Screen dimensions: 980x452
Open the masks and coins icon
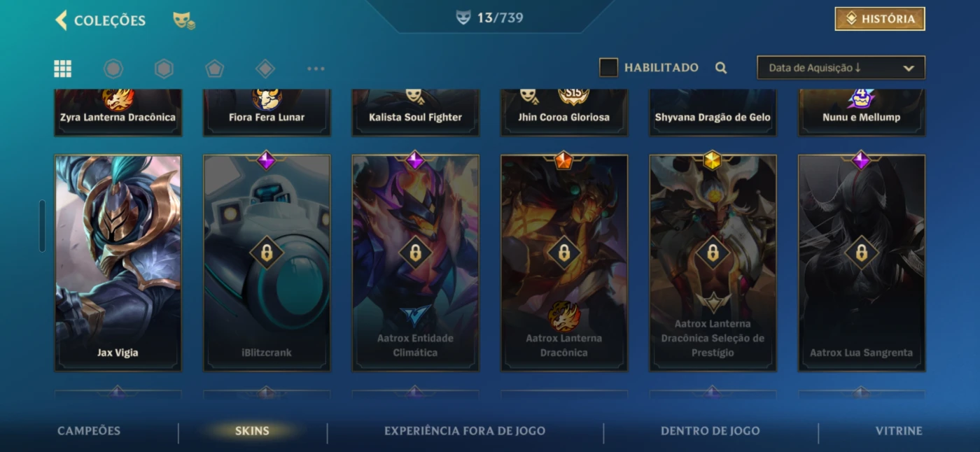coord(184,20)
